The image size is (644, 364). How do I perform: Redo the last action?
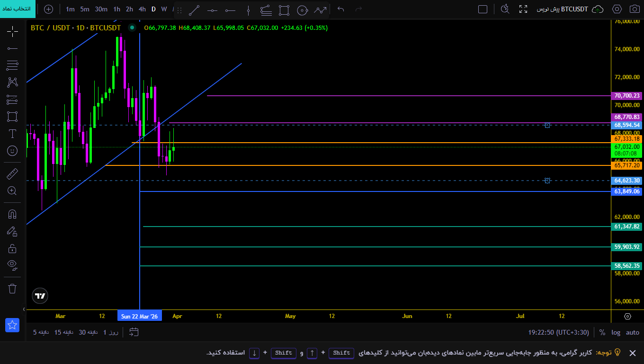tap(358, 9)
